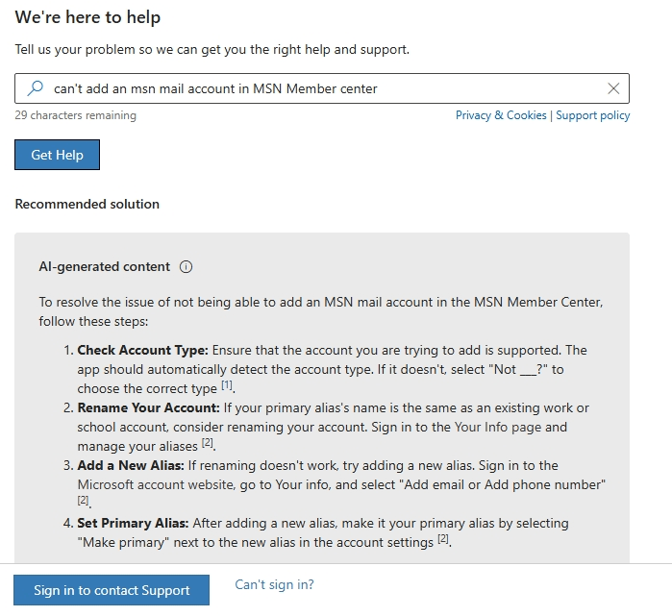The image size is (672, 616).
Task: Open the AI-generated content info icon
Action: click(x=186, y=267)
